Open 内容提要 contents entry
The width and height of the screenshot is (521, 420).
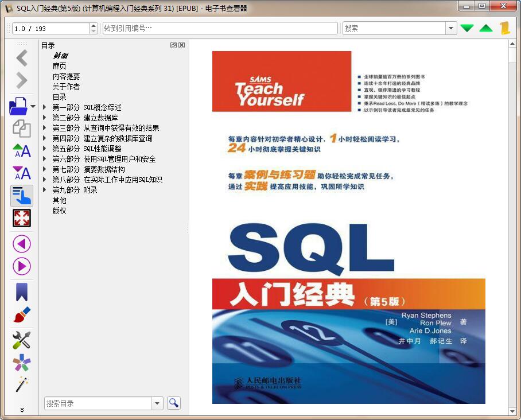(66, 76)
